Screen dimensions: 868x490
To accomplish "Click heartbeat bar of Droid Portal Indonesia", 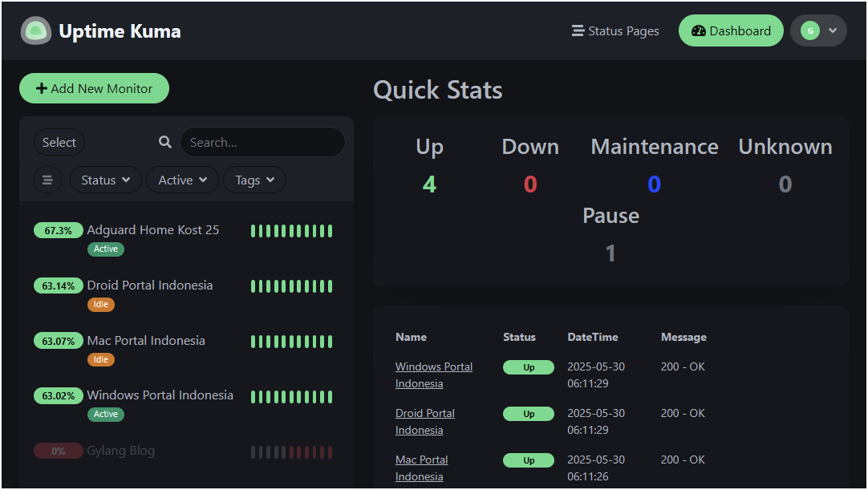I will 292,286.
